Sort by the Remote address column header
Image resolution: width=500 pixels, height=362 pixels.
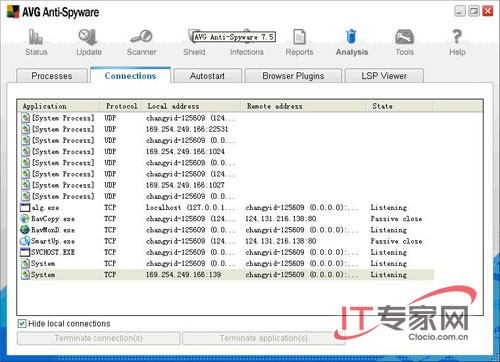[303, 106]
